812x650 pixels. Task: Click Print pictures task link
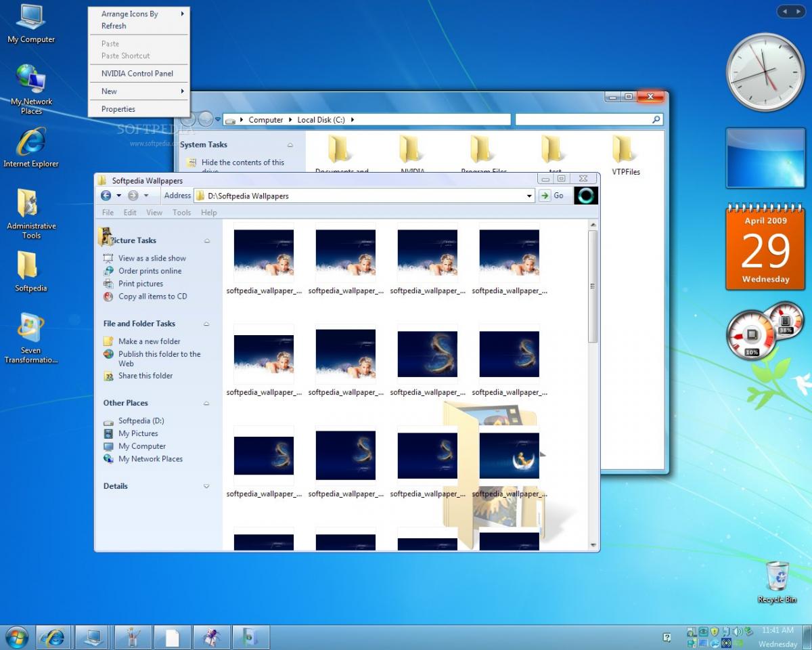pyautogui.click(x=141, y=284)
